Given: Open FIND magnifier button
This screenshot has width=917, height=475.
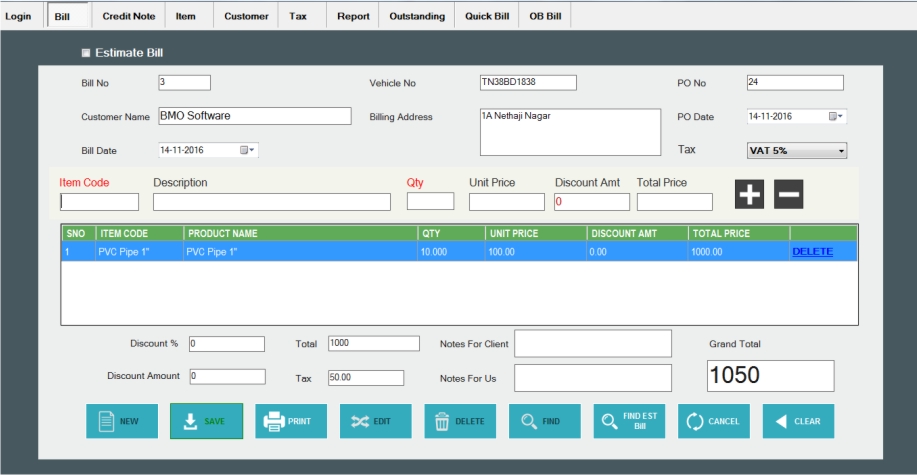Looking at the screenshot, I should click(544, 421).
